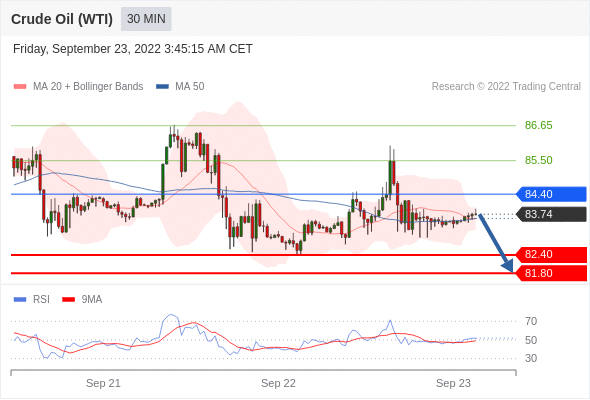Select the MA 20 + Bollinger Bands legend label
This screenshot has width=590, height=400.
(88, 87)
